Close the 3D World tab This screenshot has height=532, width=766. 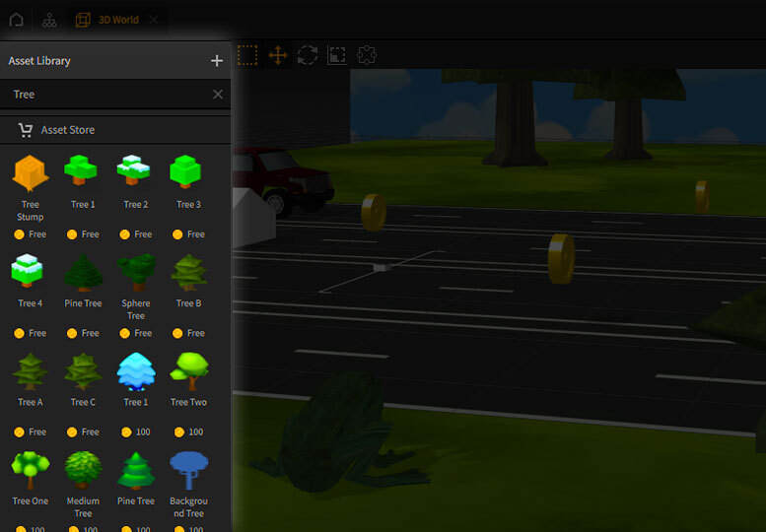pos(153,20)
